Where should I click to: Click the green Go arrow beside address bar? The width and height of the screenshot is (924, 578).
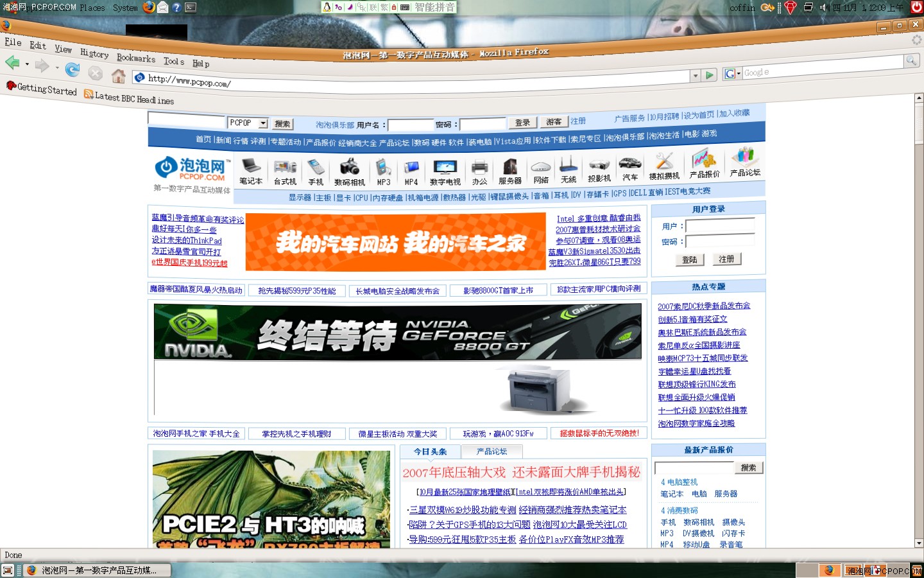click(709, 75)
